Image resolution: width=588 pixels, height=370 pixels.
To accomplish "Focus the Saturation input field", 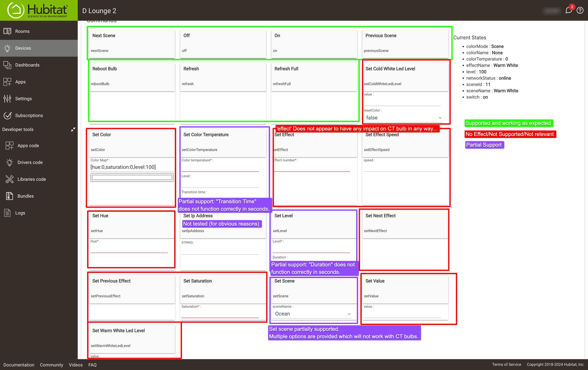I will point(220,314).
